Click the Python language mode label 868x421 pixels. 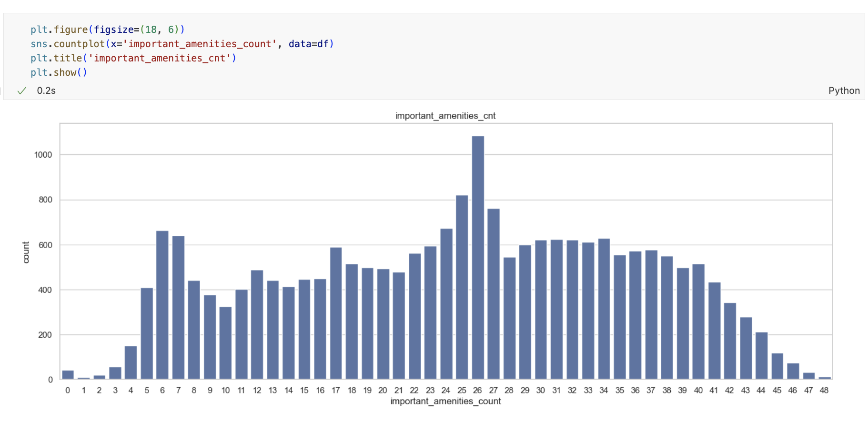(x=844, y=90)
